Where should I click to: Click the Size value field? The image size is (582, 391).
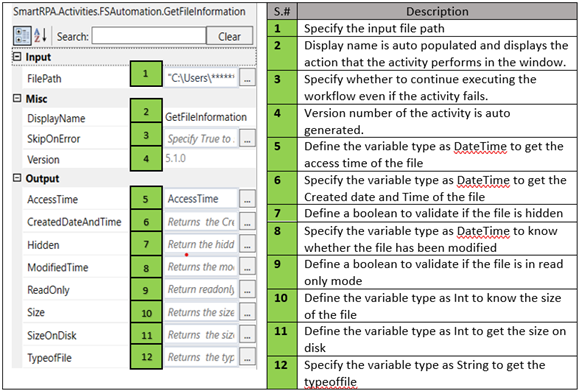pyautogui.click(x=201, y=312)
